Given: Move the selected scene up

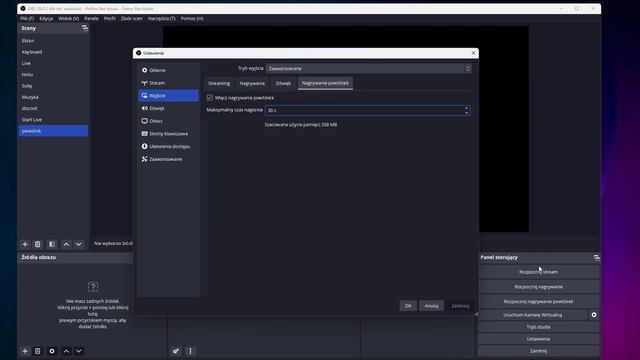Looking at the screenshot, I should (x=66, y=244).
